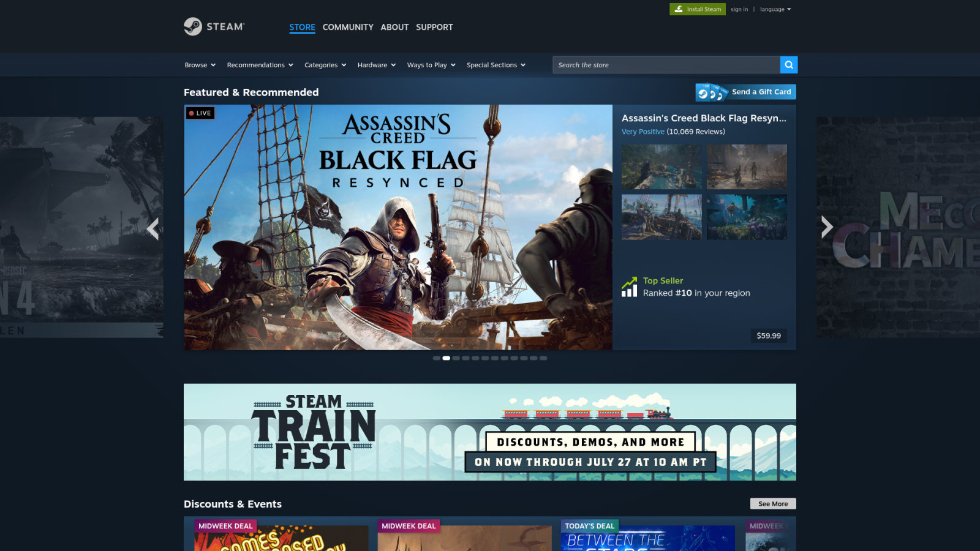The width and height of the screenshot is (980, 551).
Task: View the bottom-right game screenshot thumbnail
Action: (747, 217)
